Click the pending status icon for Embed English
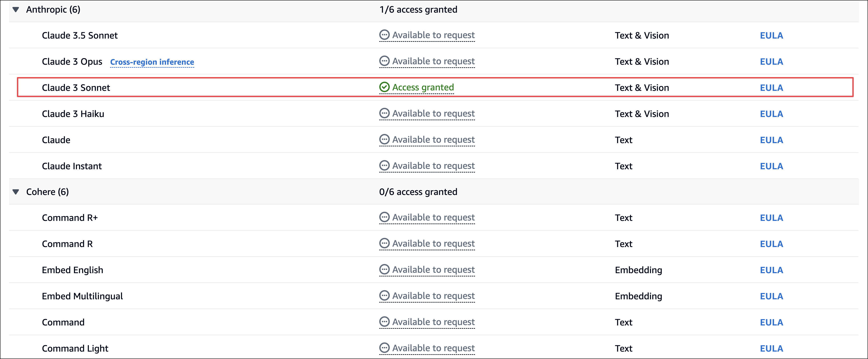 pos(384,269)
